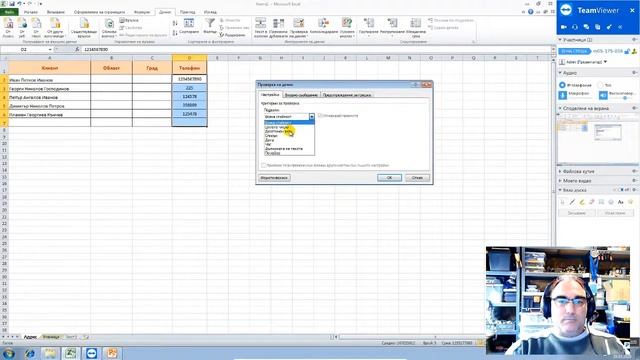Click the TeamViewer file box icon

point(597,27)
